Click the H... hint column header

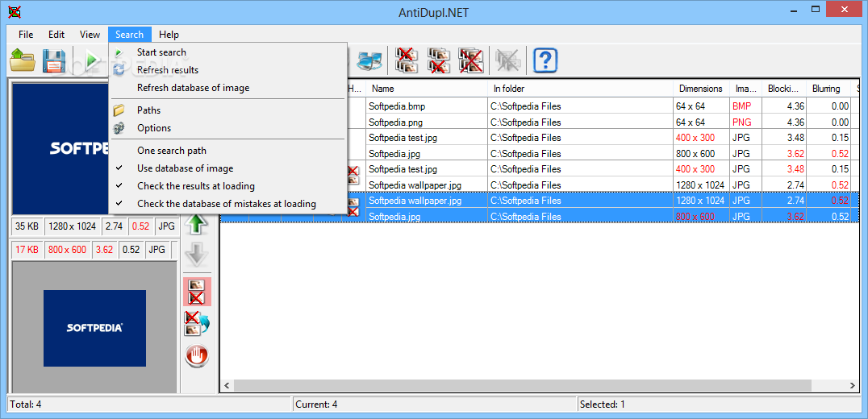(355, 89)
